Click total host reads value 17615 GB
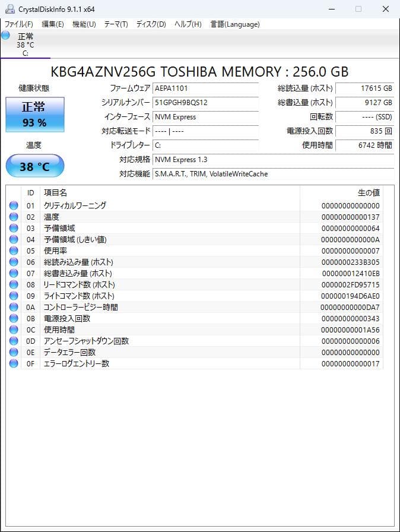The width and height of the screenshot is (400, 532). pos(365,88)
